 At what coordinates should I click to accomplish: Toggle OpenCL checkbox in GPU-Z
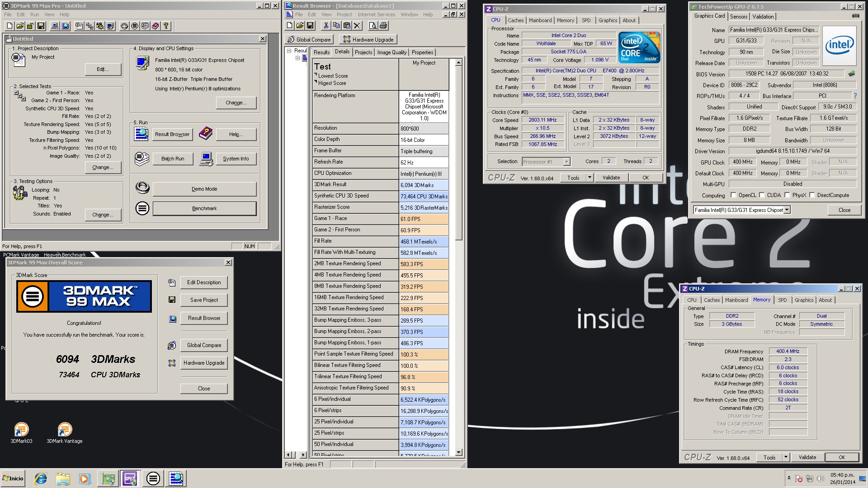(x=733, y=195)
